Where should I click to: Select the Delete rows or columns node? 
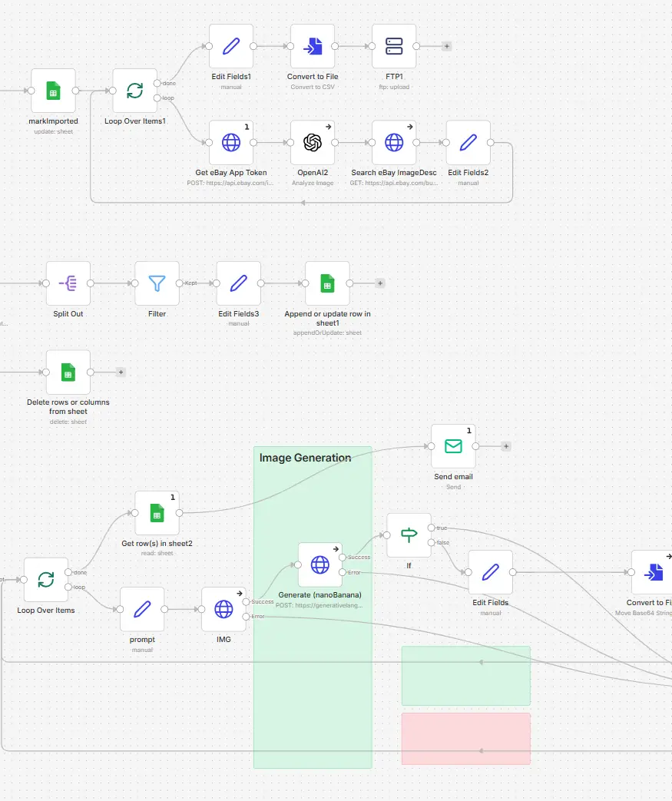[x=68, y=372]
